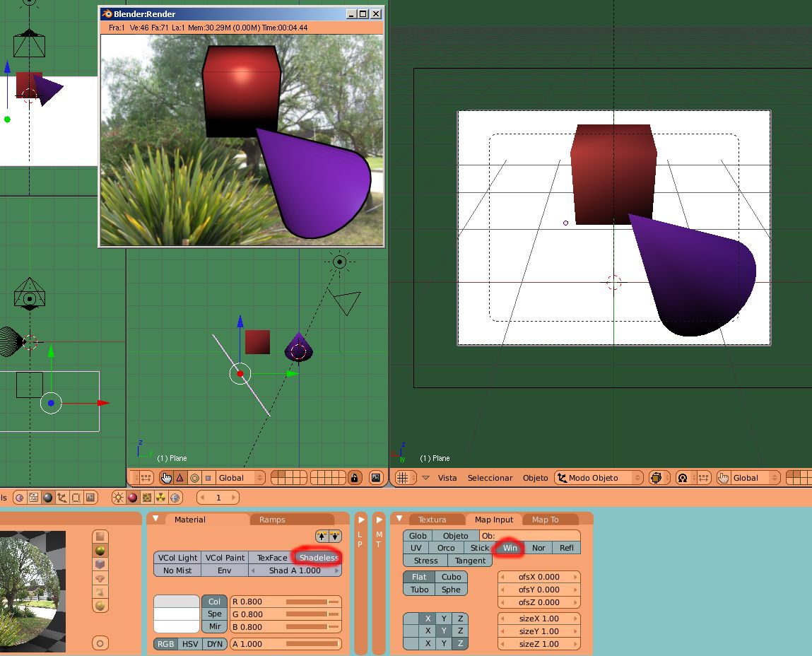
Task: Collapse the Material panel triangle
Action: coord(156,519)
